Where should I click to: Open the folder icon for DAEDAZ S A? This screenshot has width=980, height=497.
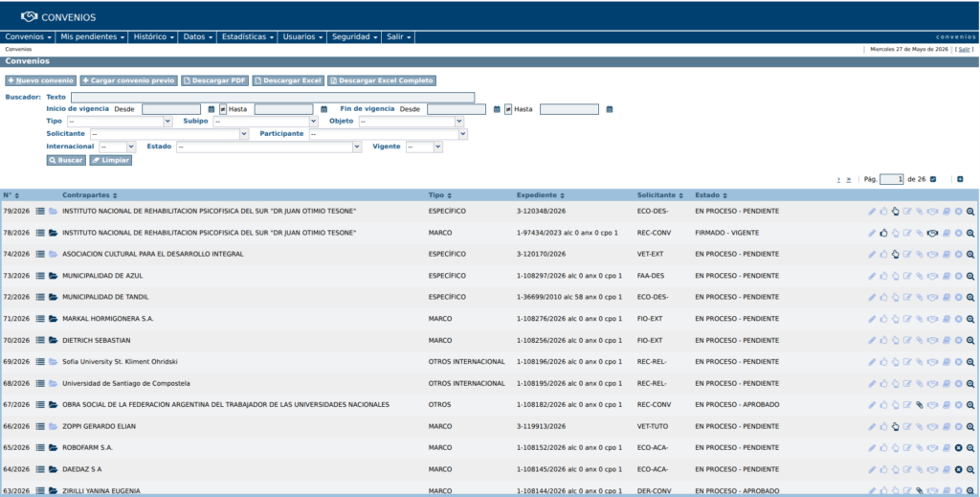pos(54,469)
